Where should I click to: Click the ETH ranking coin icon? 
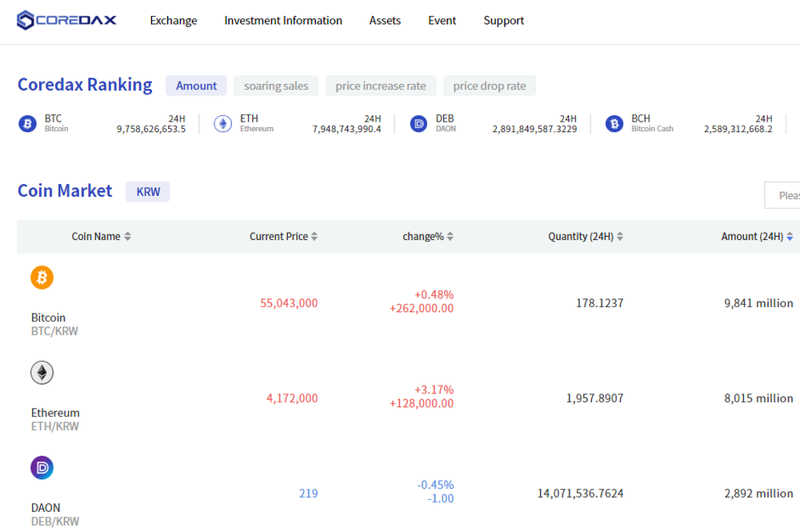223,123
